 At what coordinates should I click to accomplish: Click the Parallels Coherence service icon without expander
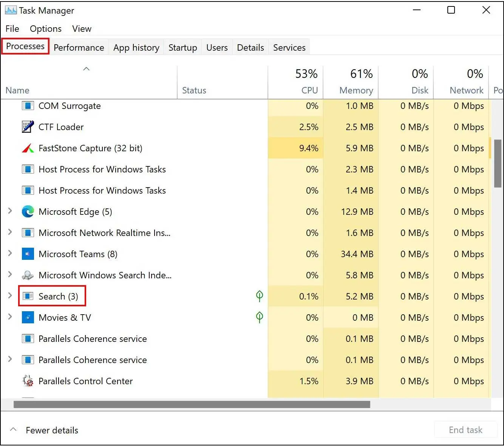tap(28, 338)
